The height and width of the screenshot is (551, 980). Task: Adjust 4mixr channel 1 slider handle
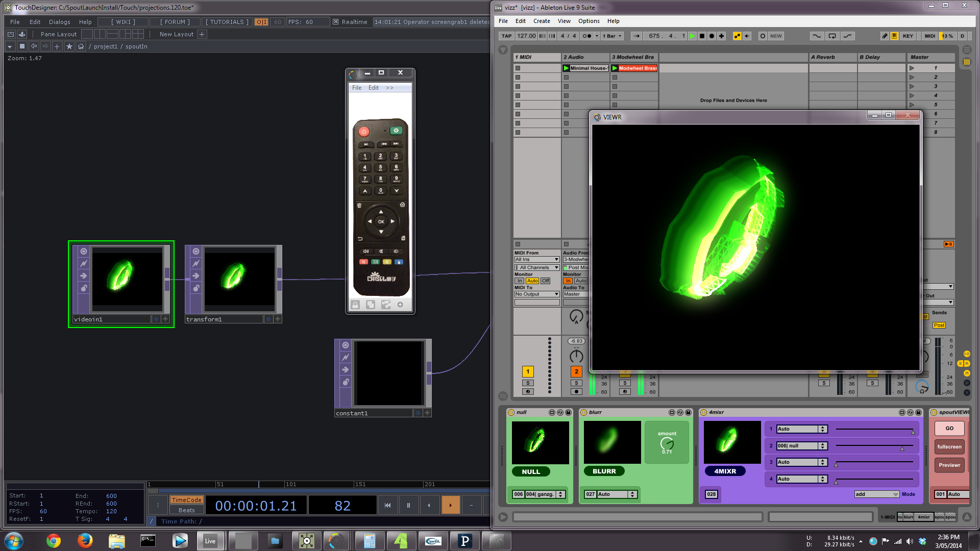coord(913,432)
